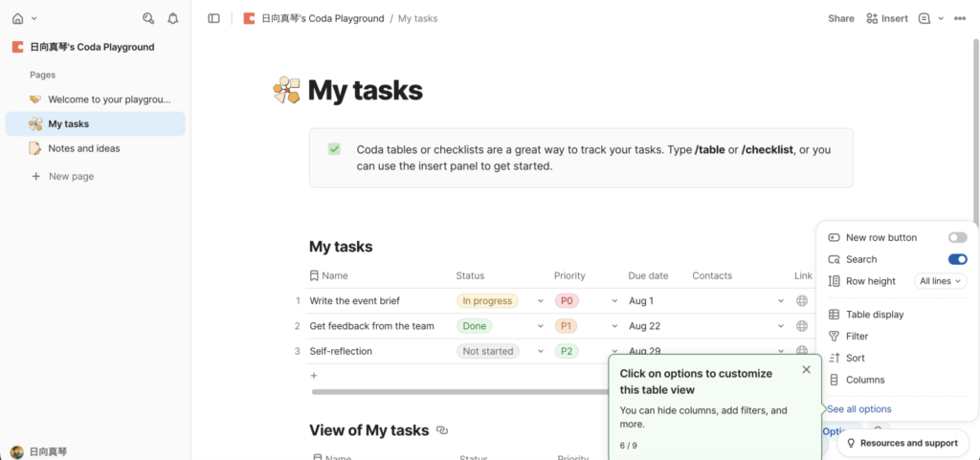Click the home workspace icon
This screenshot has height=460, width=980.
click(x=17, y=18)
